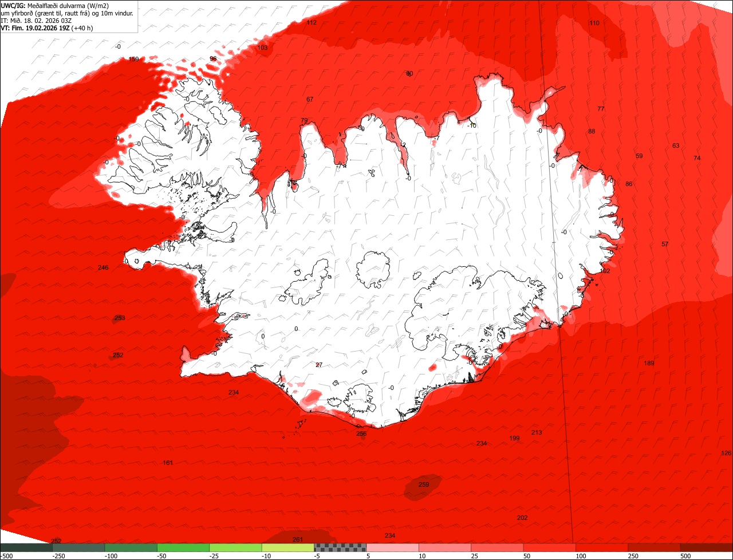This screenshot has width=733, height=560.
Task: Click the subtitle line mentioning '10m vindur'
Action: pyautogui.click(x=68, y=13)
